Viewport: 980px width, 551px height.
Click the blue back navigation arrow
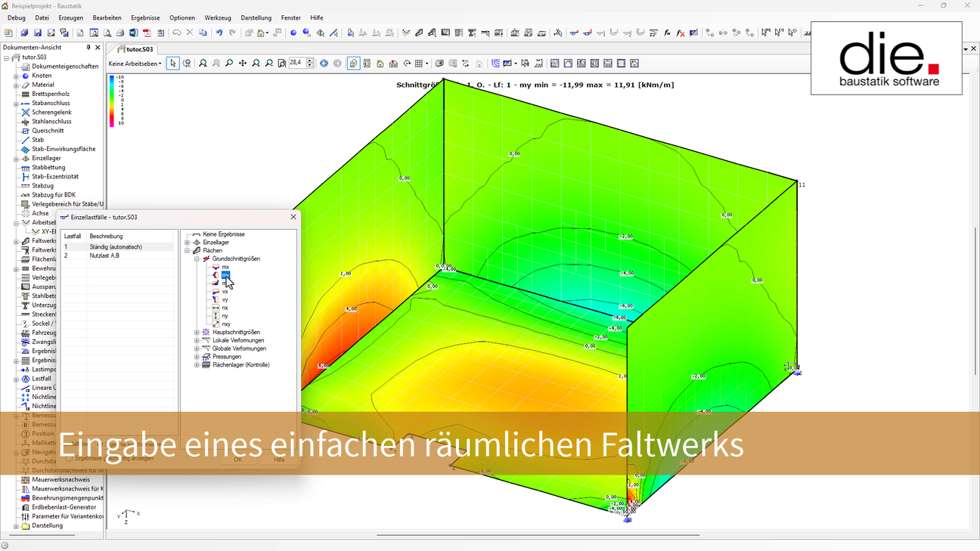tap(324, 63)
